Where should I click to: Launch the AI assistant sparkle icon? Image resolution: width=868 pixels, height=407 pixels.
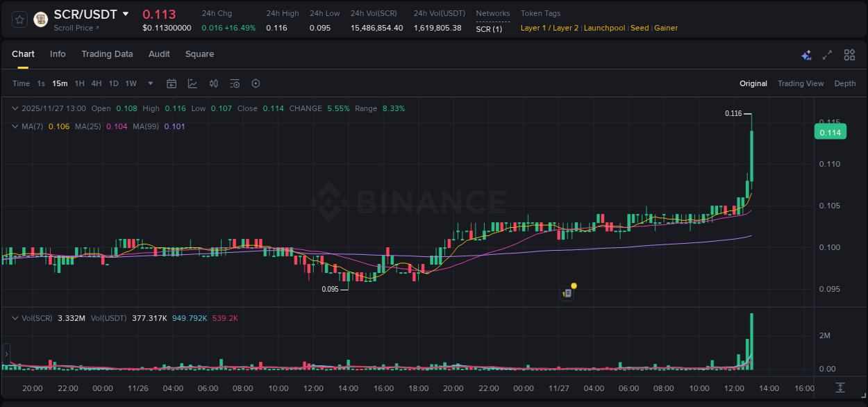click(x=806, y=54)
